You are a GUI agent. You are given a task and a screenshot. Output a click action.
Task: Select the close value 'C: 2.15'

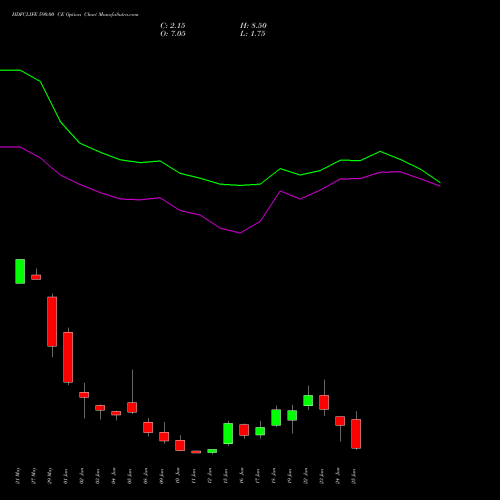point(173,26)
